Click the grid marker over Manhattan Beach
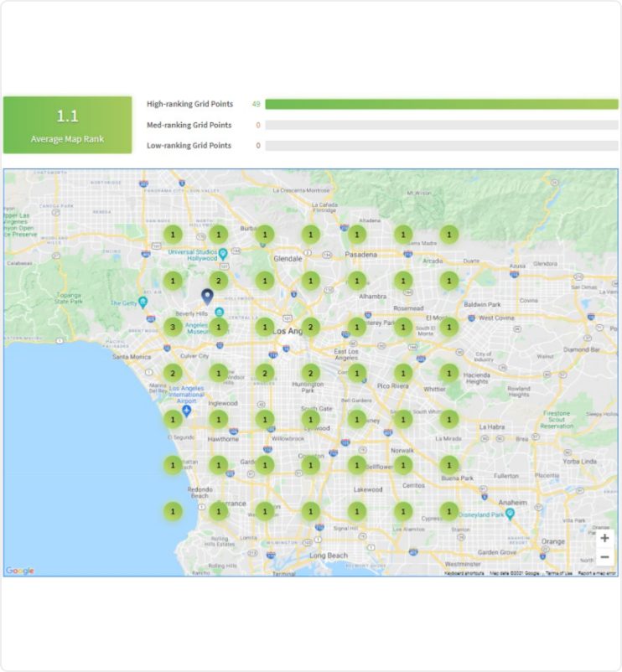Screen dimensions: 622x672 tap(173, 465)
